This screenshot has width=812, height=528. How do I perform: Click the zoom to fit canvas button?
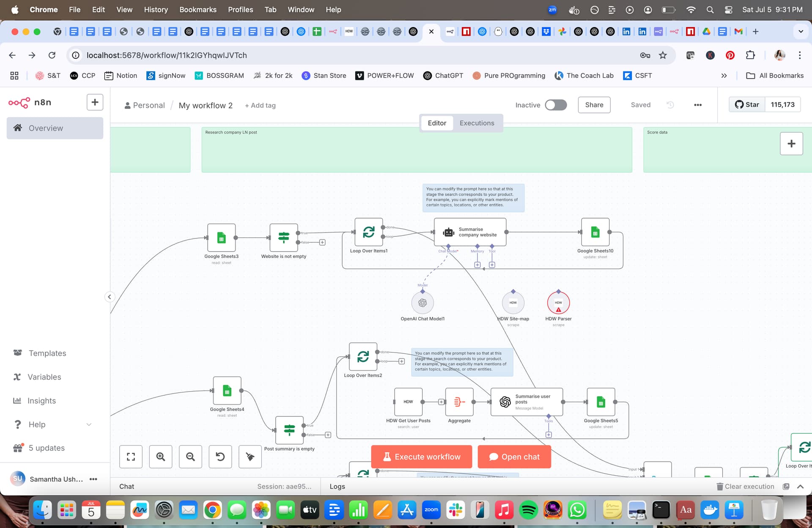[x=131, y=457]
